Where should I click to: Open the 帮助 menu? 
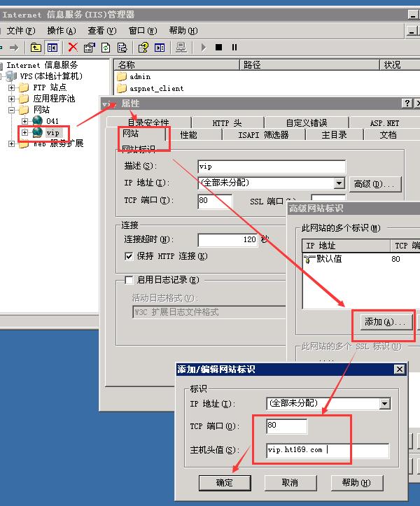(183, 31)
